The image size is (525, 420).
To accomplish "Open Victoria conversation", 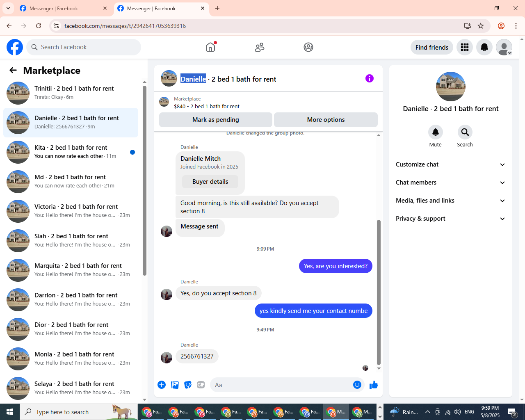I will pyautogui.click(x=71, y=211).
